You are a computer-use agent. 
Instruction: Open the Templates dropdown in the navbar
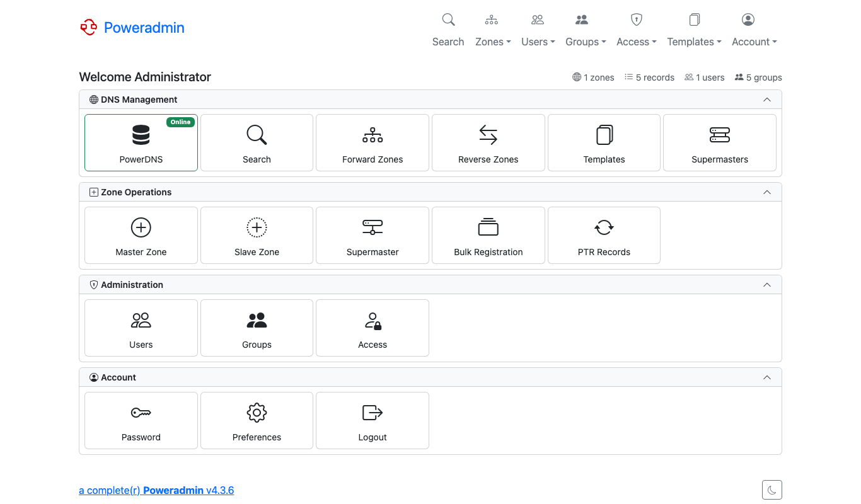(x=694, y=30)
